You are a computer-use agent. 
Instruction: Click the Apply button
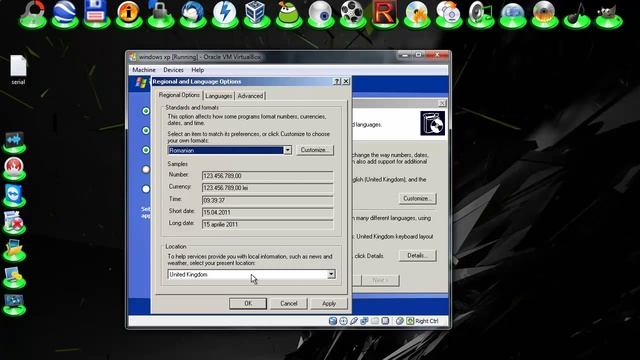tap(329, 303)
